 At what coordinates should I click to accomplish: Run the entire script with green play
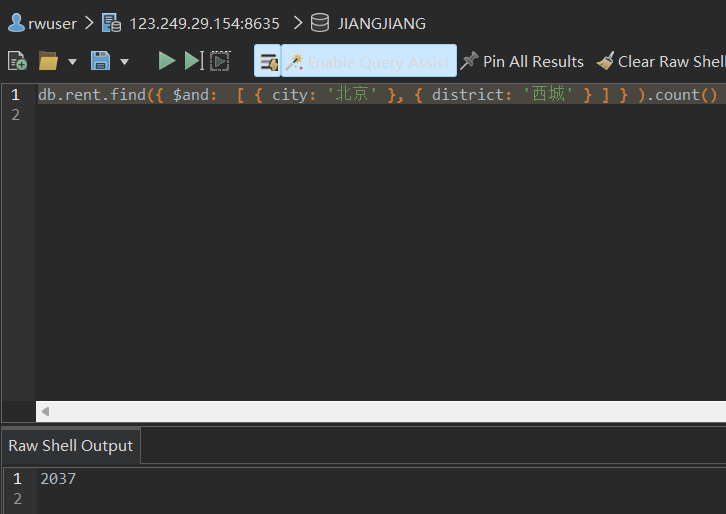click(x=167, y=61)
